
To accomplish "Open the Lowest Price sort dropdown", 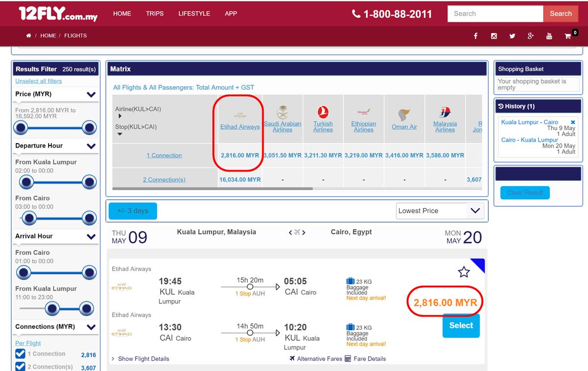I will [440, 211].
